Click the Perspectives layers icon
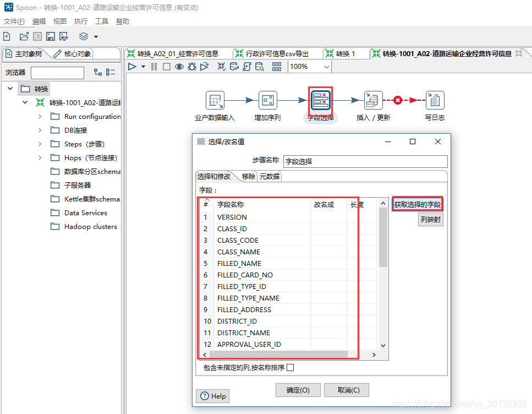The width and height of the screenshot is (532, 414). 84,36
